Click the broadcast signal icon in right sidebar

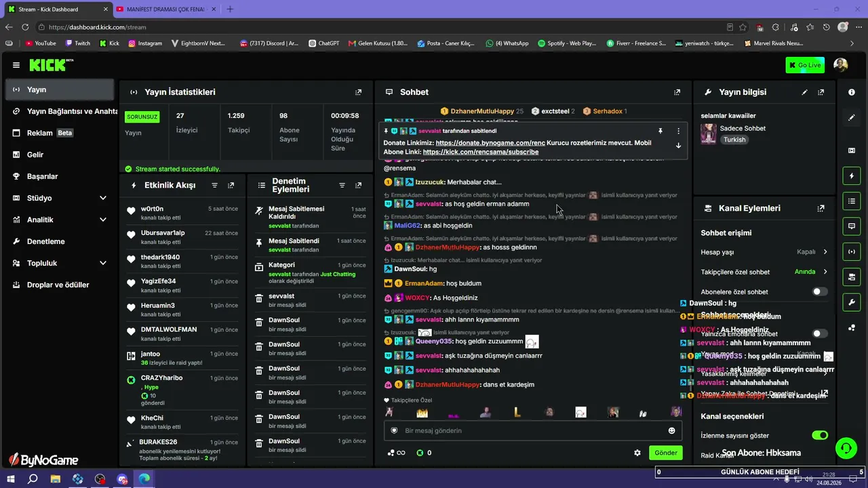(852, 252)
